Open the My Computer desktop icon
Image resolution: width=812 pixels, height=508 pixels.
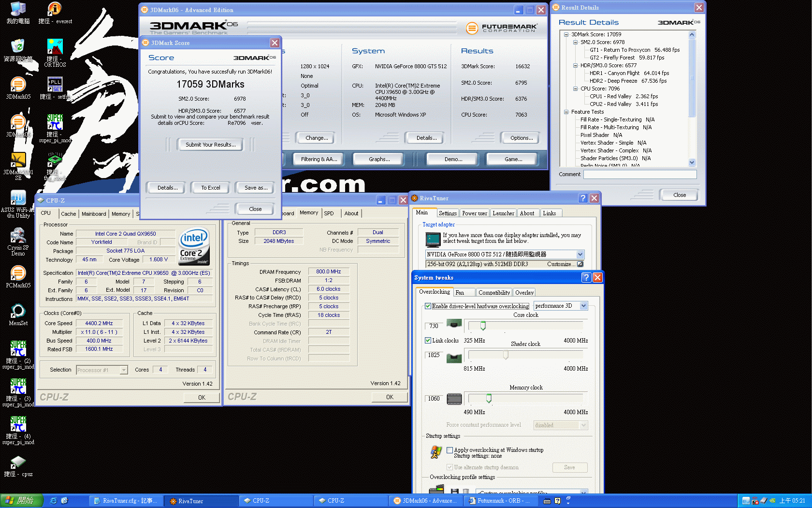[x=18, y=13]
